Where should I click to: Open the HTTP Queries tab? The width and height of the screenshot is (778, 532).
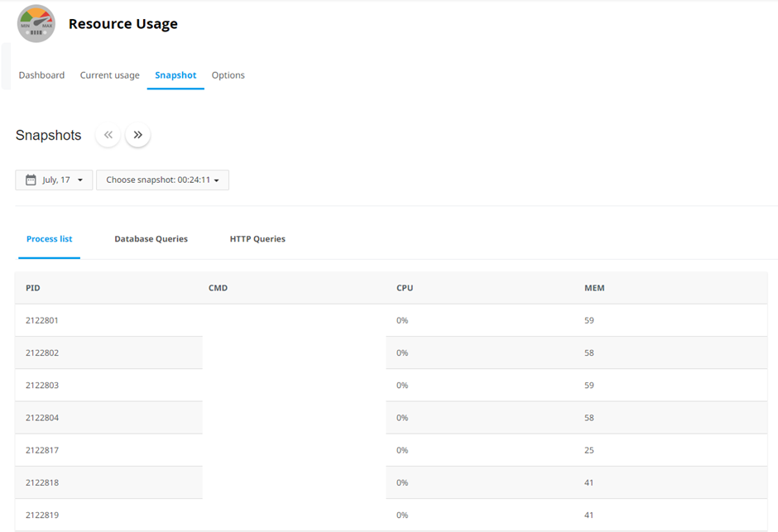click(257, 239)
